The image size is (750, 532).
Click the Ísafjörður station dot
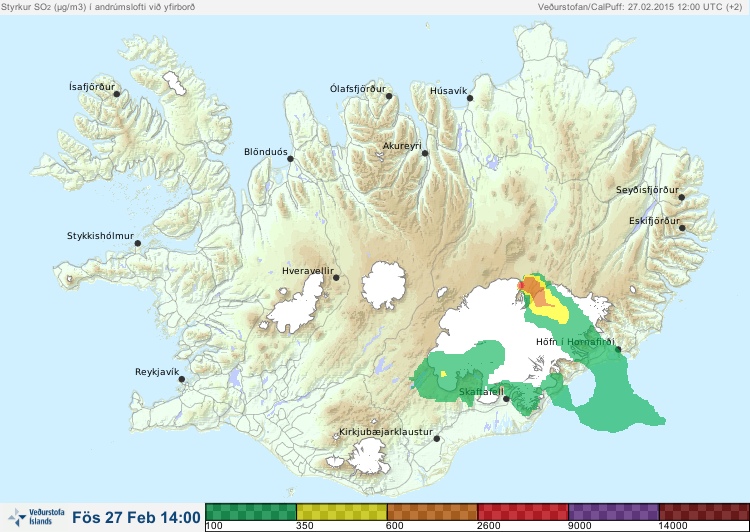[x=117, y=94]
